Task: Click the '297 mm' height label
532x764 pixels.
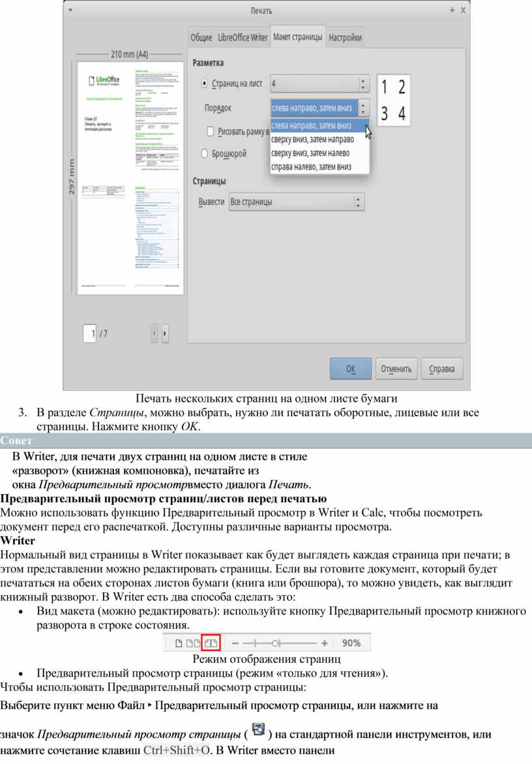Action: tap(72, 176)
